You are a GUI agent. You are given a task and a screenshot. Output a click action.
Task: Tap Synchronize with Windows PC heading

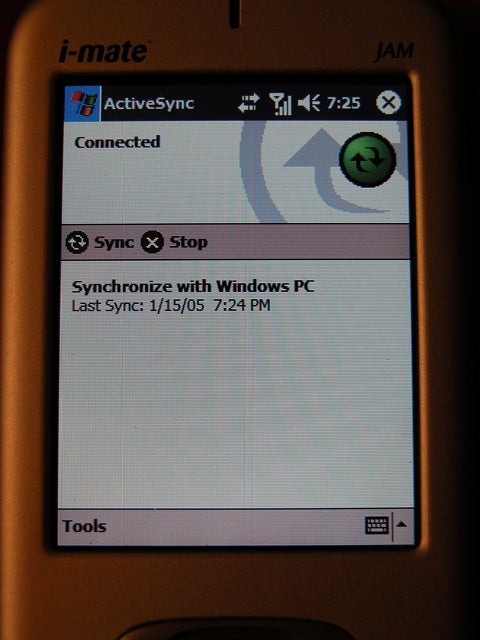pos(193,286)
